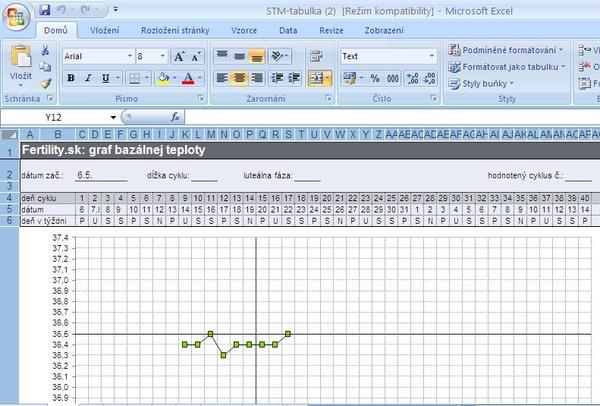Click the fill color bucket swatch
Viewport: 600px width, 406px height.
162,78
